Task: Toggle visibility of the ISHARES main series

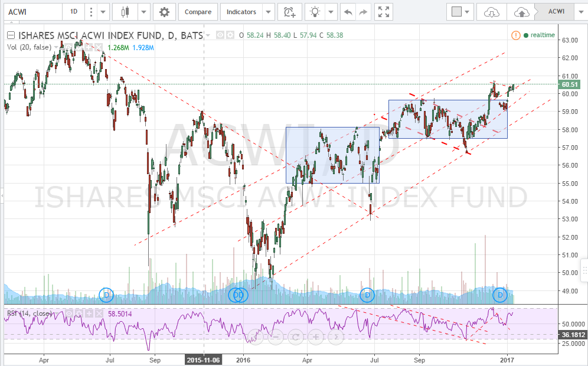Action: click(x=220, y=35)
